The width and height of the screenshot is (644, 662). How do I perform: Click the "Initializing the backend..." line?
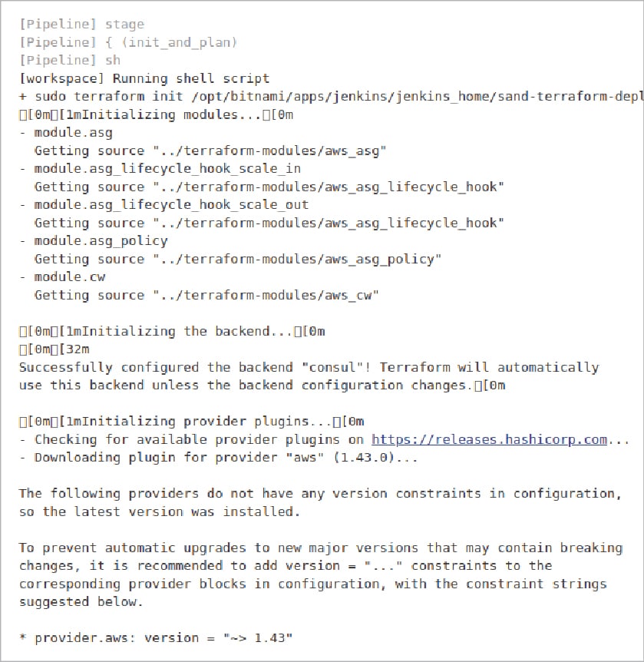coord(172,332)
